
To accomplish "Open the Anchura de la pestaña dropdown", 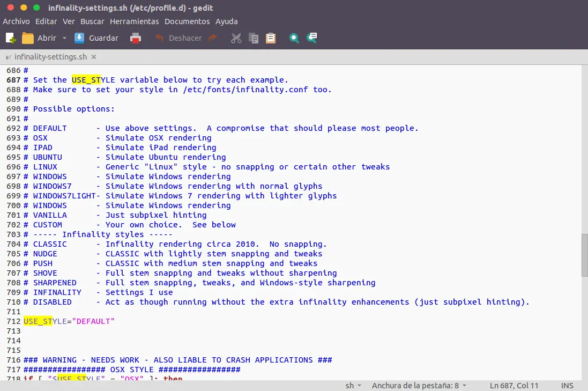I will [x=419, y=386].
